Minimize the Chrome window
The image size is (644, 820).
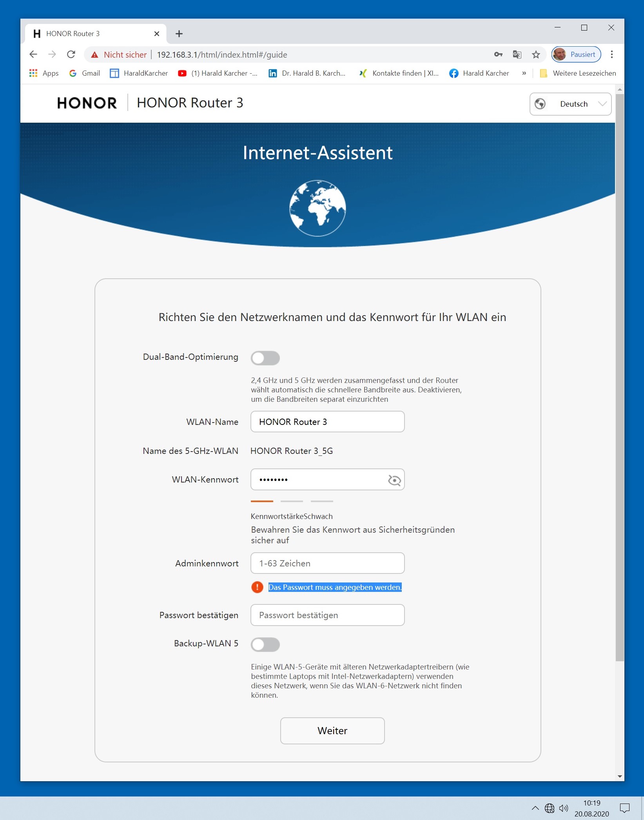[558, 27]
